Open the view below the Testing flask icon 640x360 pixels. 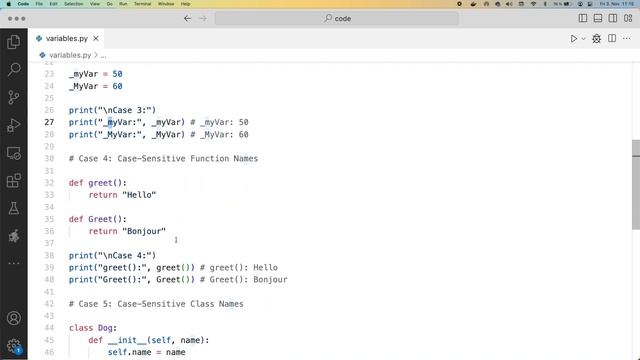[x=13, y=236]
